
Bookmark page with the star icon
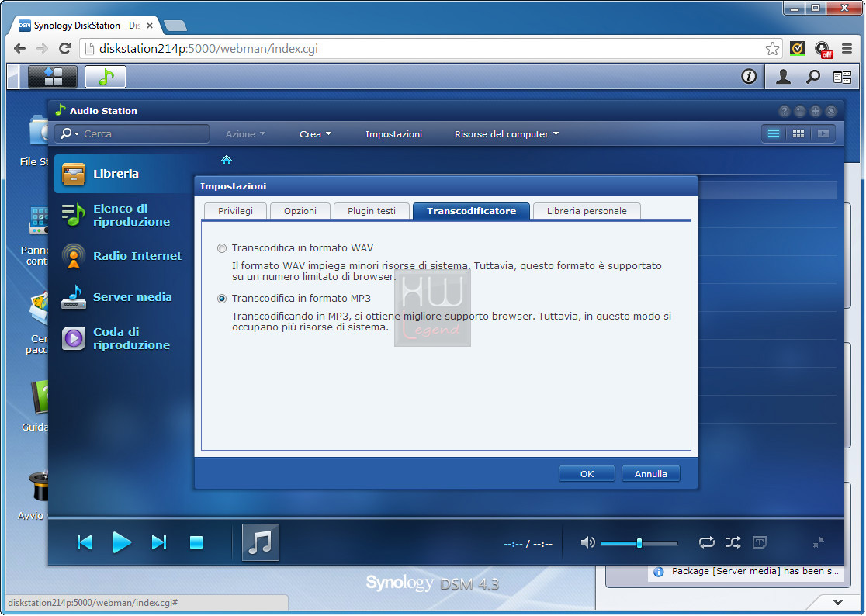(x=772, y=49)
